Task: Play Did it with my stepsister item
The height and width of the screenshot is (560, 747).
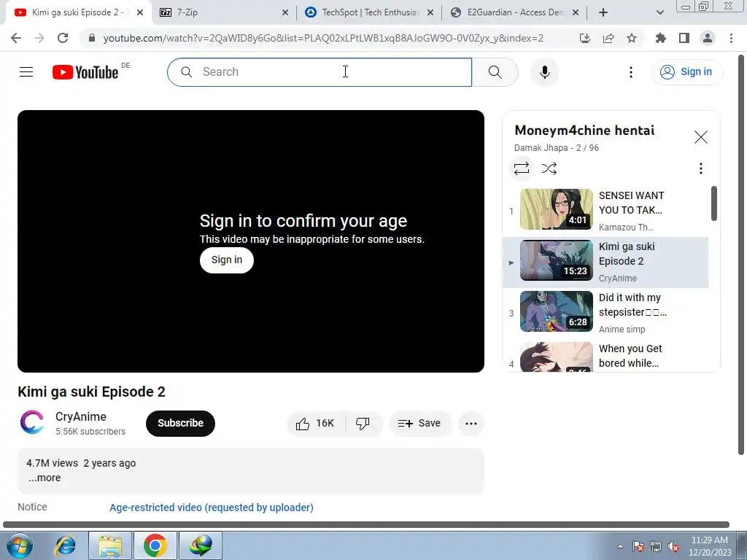Action: pos(605,313)
